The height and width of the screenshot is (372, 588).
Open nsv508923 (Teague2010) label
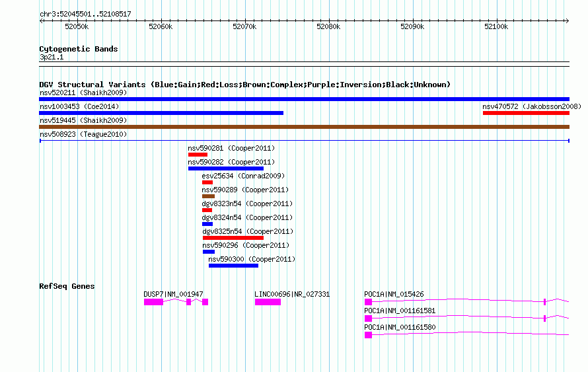83,134
